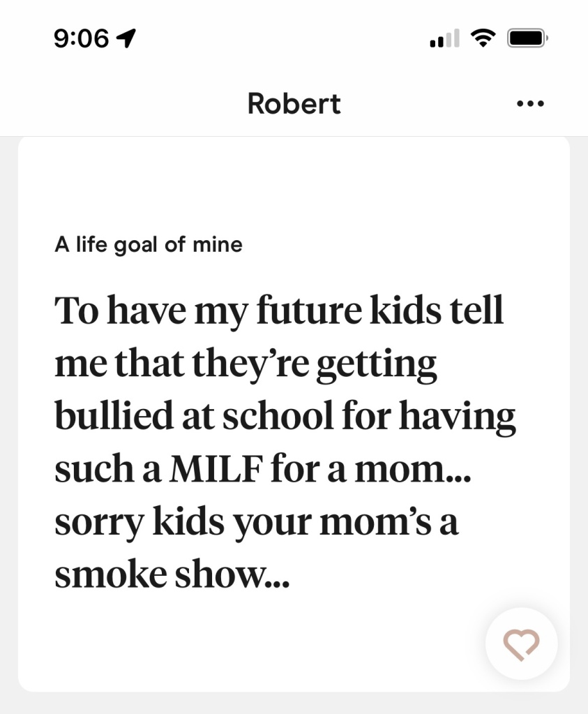Image resolution: width=588 pixels, height=714 pixels.
Task: Tap the Wi-Fi status icon
Action: 483,38
